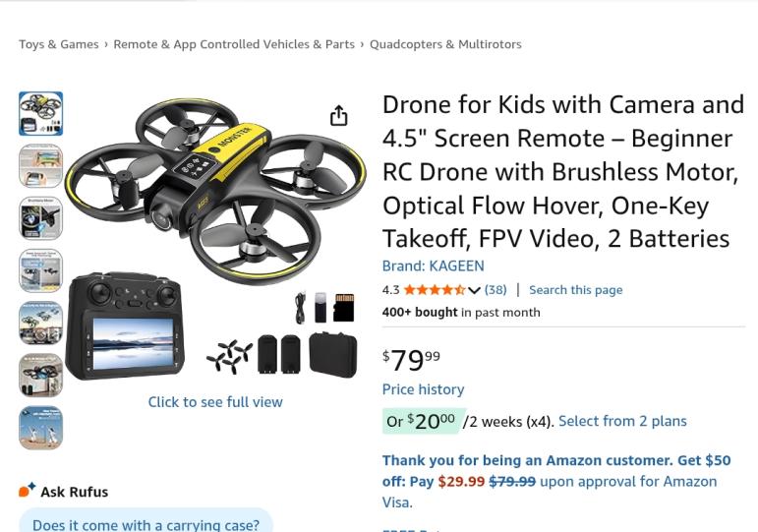This screenshot has height=532, width=758.
Task: Click the share icon above product image
Action: point(339,116)
